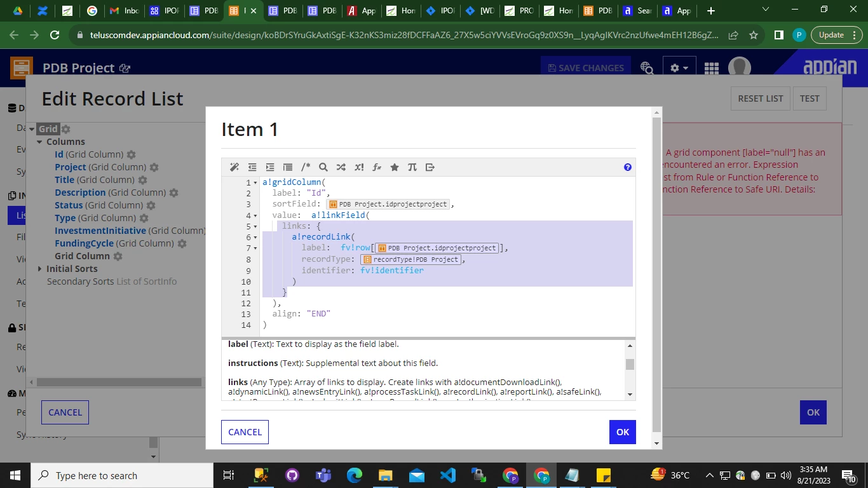Open Microsoft Teams from taskbar
This screenshot has height=488, width=868.
pyautogui.click(x=323, y=475)
